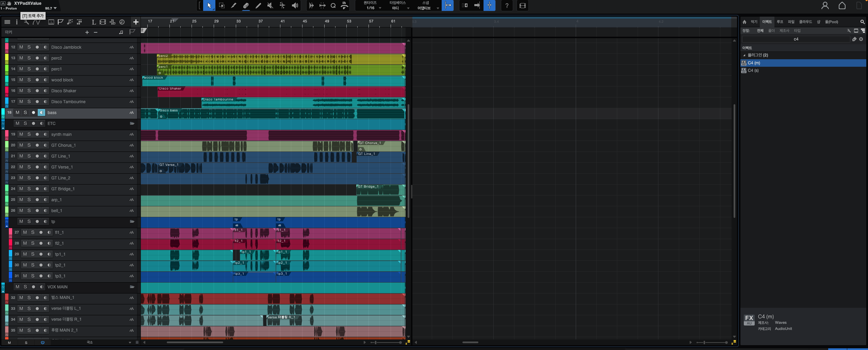The image size is (868, 350).
Task: Open the tempo track metronome icon
Action: [x=122, y=22]
